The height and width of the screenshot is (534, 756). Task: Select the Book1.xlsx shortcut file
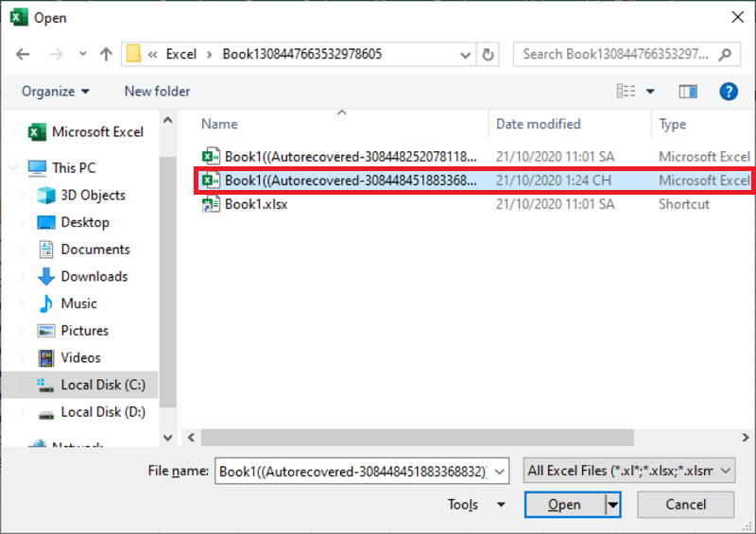[255, 204]
